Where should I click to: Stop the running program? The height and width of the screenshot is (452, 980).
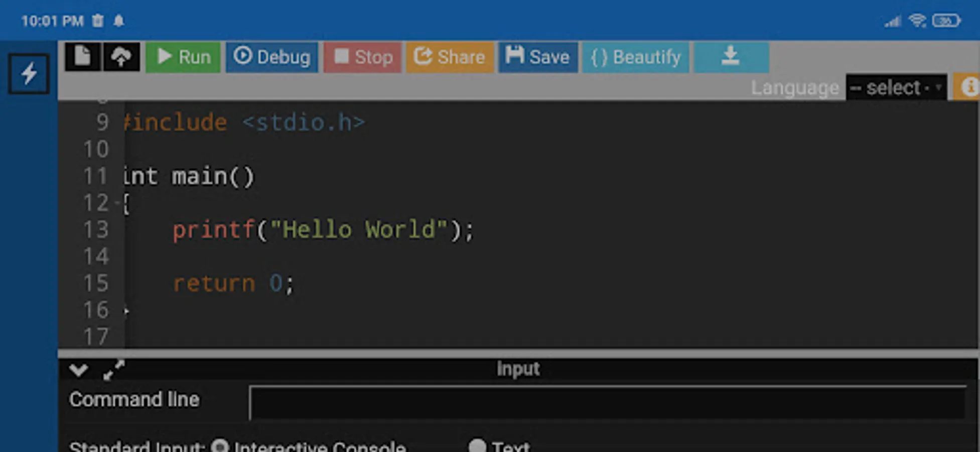362,57
